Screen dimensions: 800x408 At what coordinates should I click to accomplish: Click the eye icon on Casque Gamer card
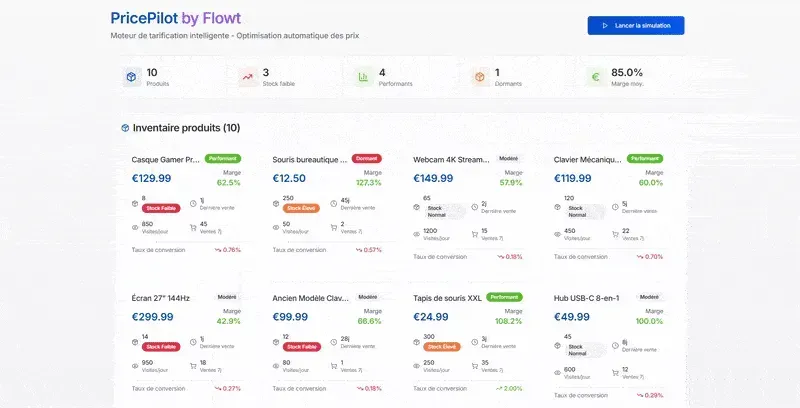[135, 227]
